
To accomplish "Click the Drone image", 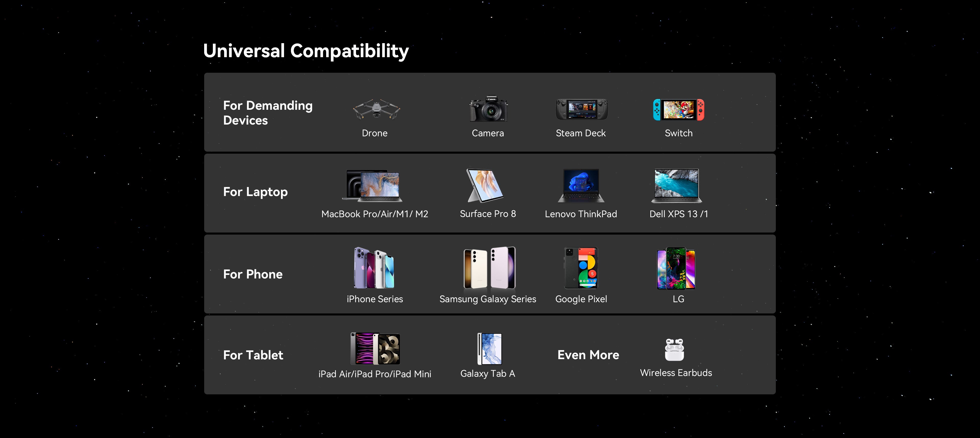I will click(376, 110).
